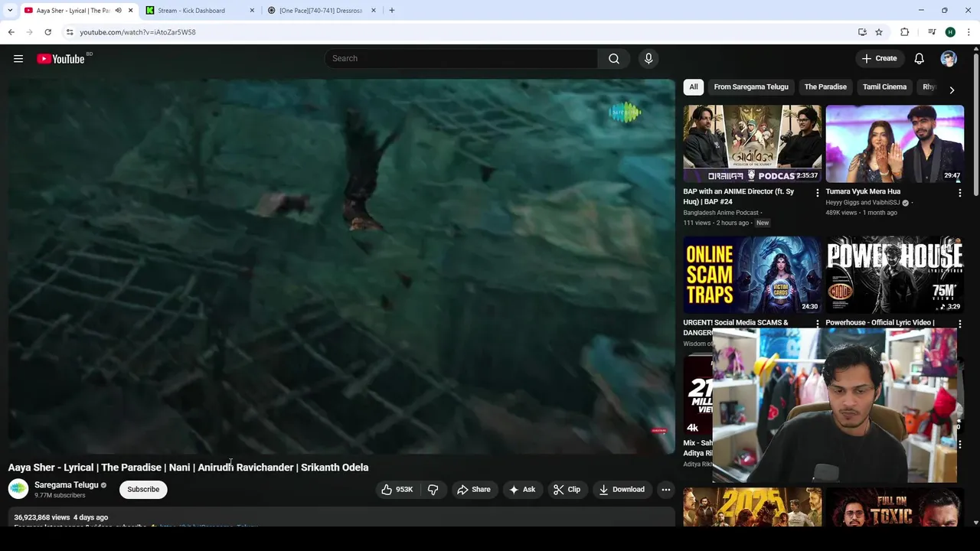Open the YouTube guide hamburger menu
980x551 pixels.
pos(18,59)
